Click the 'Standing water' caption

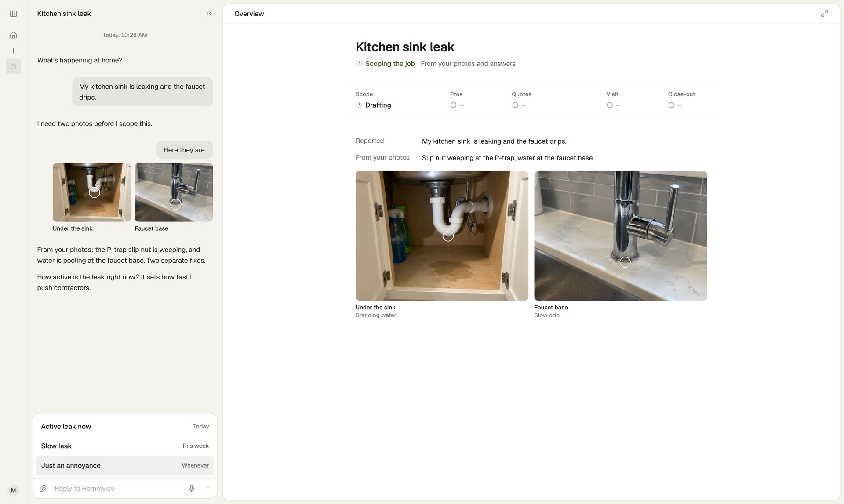tap(376, 315)
